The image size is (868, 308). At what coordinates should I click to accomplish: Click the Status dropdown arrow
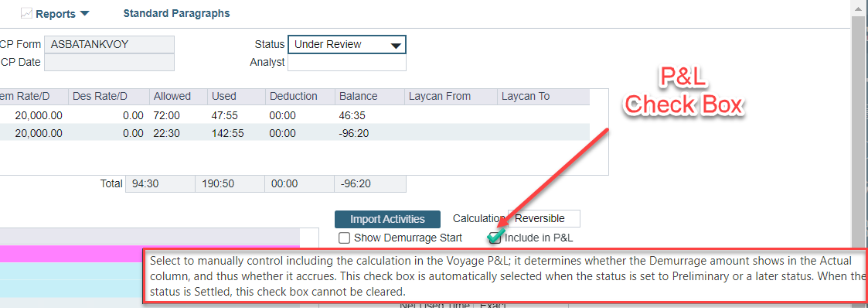tap(396, 46)
